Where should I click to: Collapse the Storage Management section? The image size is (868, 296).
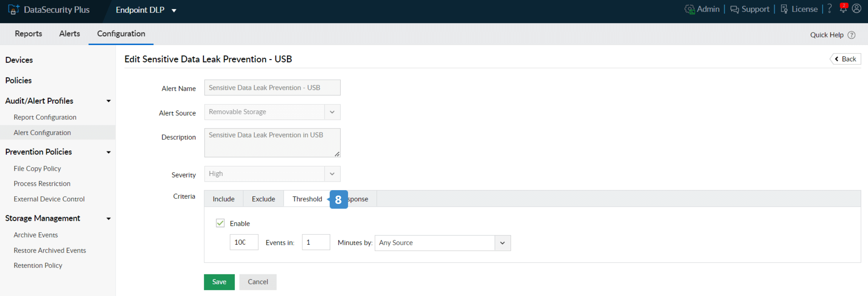pyautogui.click(x=109, y=219)
